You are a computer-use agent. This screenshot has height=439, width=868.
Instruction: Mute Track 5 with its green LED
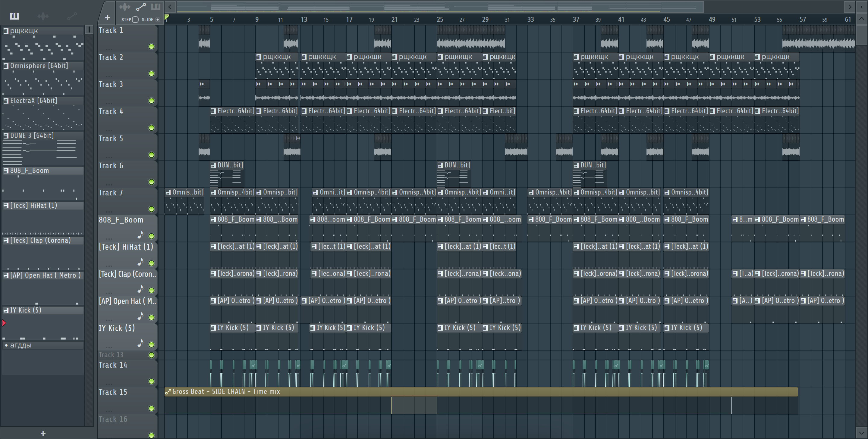pos(151,155)
